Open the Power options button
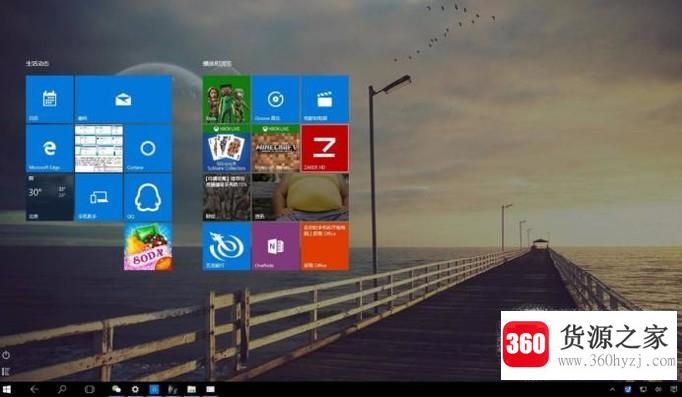The image size is (682, 397). (6, 355)
